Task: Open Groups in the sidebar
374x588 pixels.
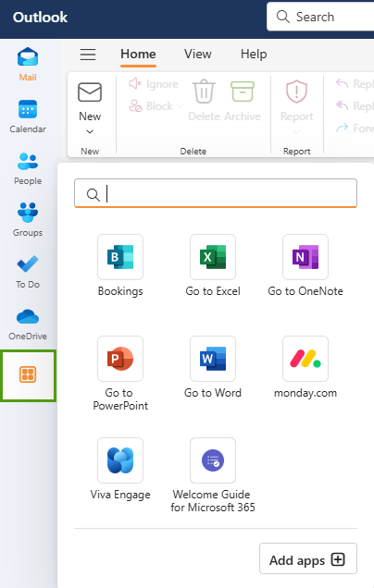Action: (x=28, y=220)
